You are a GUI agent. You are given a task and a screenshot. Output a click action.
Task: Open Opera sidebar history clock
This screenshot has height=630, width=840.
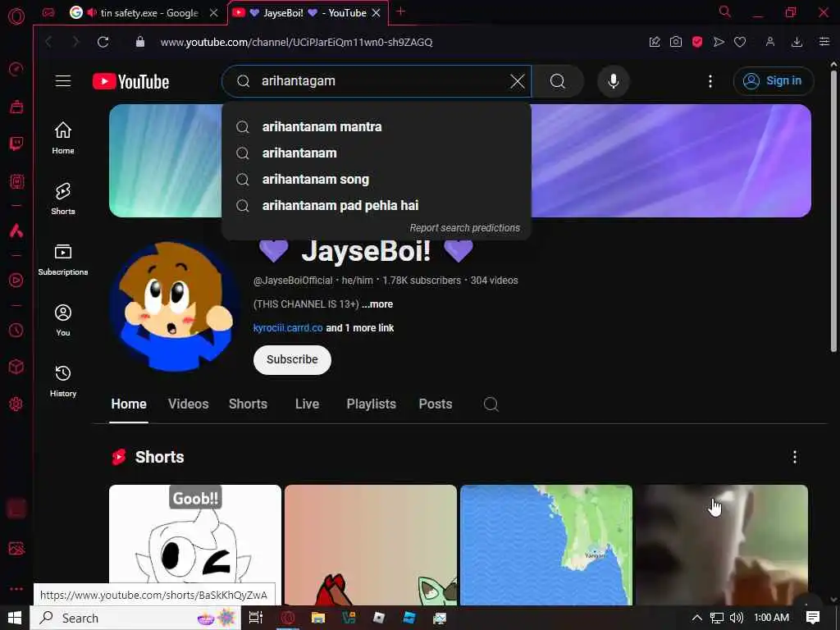[x=16, y=330]
